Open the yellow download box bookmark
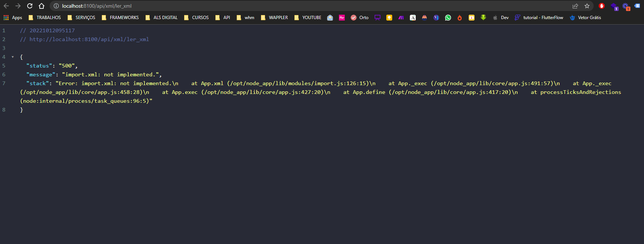644x244 pixels. pyautogui.click(x=472, y=18)
